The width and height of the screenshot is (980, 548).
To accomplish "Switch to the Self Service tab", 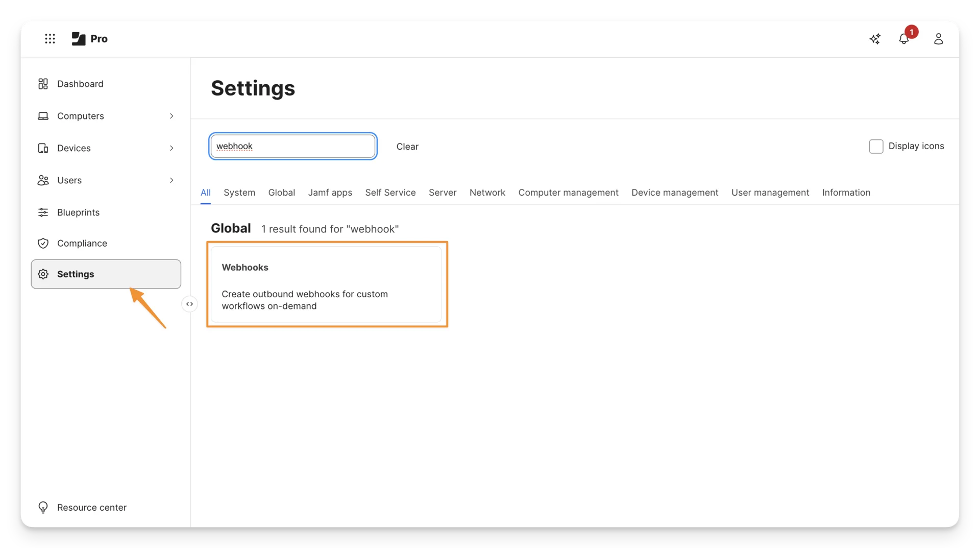I will 390,193.
